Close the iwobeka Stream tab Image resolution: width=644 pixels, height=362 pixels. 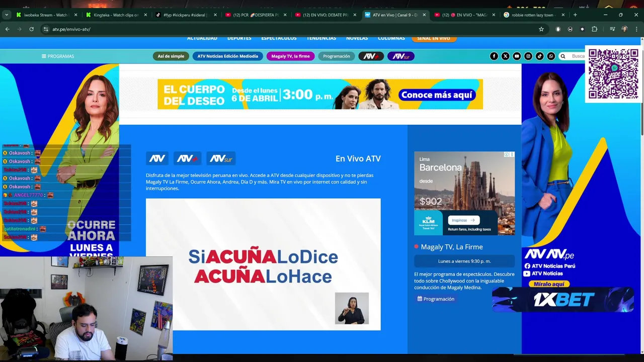[x=76, y=15]
